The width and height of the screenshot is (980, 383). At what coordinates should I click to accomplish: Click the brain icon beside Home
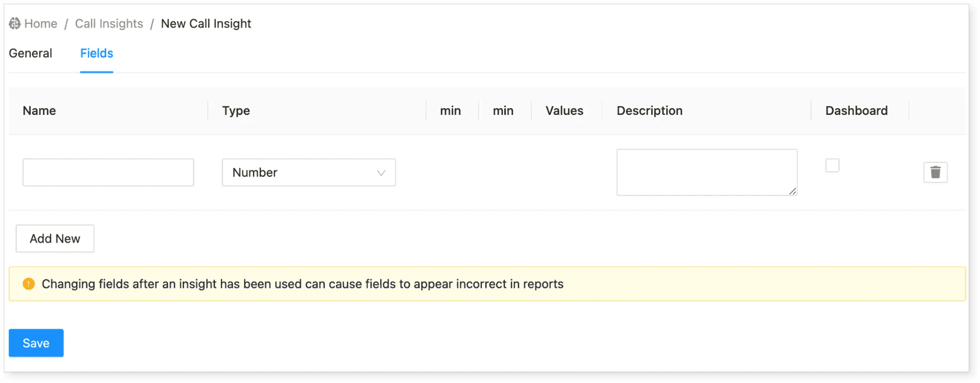point(15,23)
